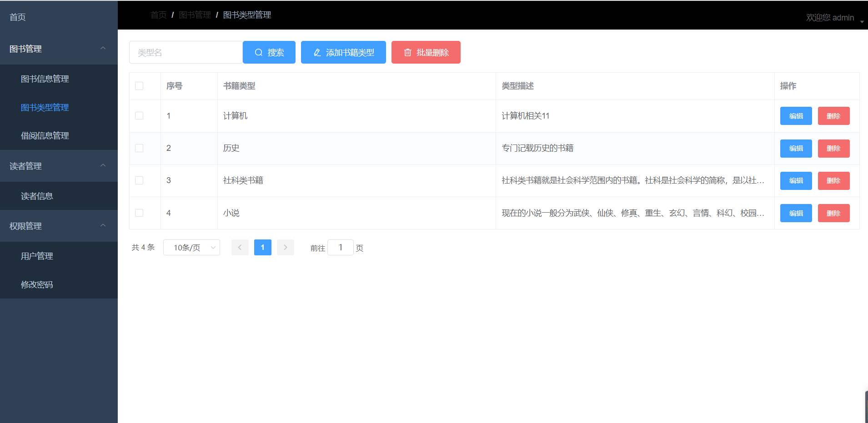Click 编辑 for 历史 row
This screenshot has width=868, height=423.
(x=796, y=149)
